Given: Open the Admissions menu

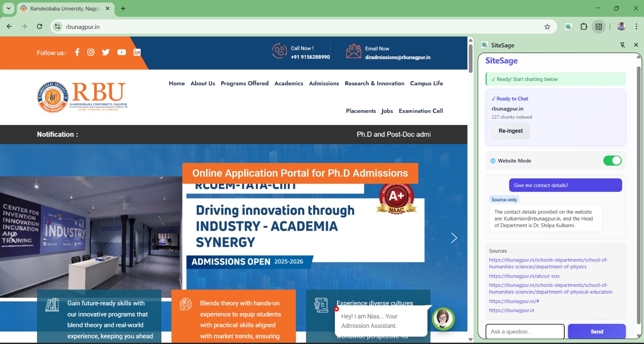Looking at the screenshot, I should (x=324, y=83).
